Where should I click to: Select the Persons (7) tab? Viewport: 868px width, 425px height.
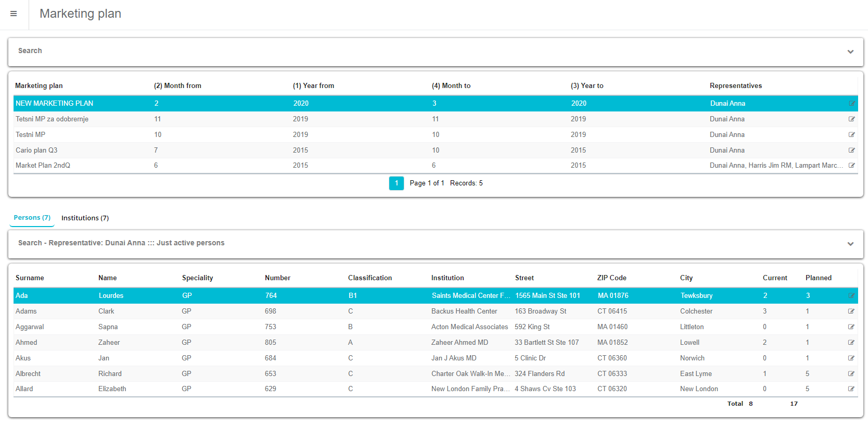(32, 218)
